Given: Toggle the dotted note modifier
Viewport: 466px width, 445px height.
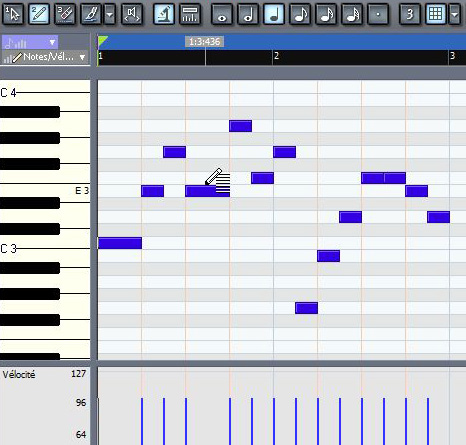Looking at the screenshot, I should (378, 14).
